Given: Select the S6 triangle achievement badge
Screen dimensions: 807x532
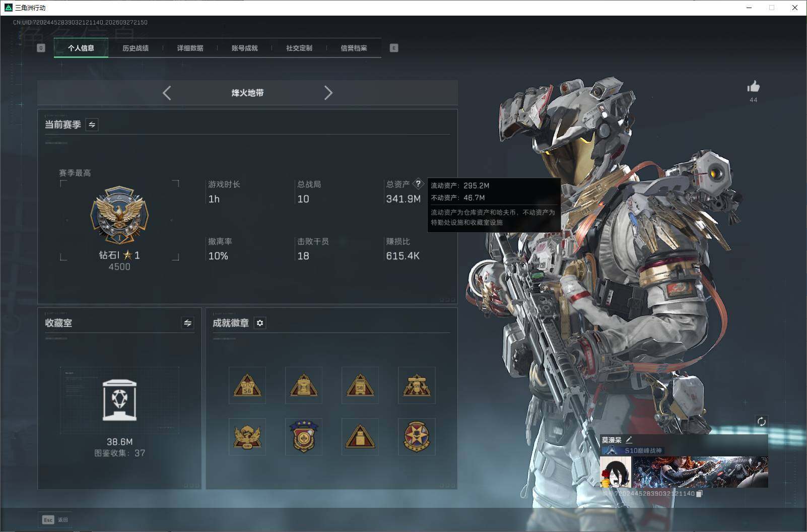Looking at the screenshot, I should pos(247,385).
